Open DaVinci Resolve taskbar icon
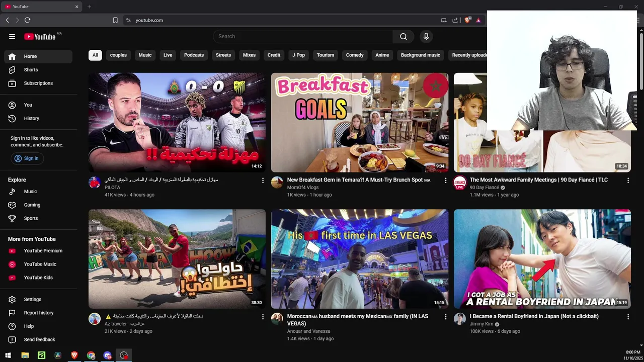Screen dimensions: 644x362 [58, 355]
